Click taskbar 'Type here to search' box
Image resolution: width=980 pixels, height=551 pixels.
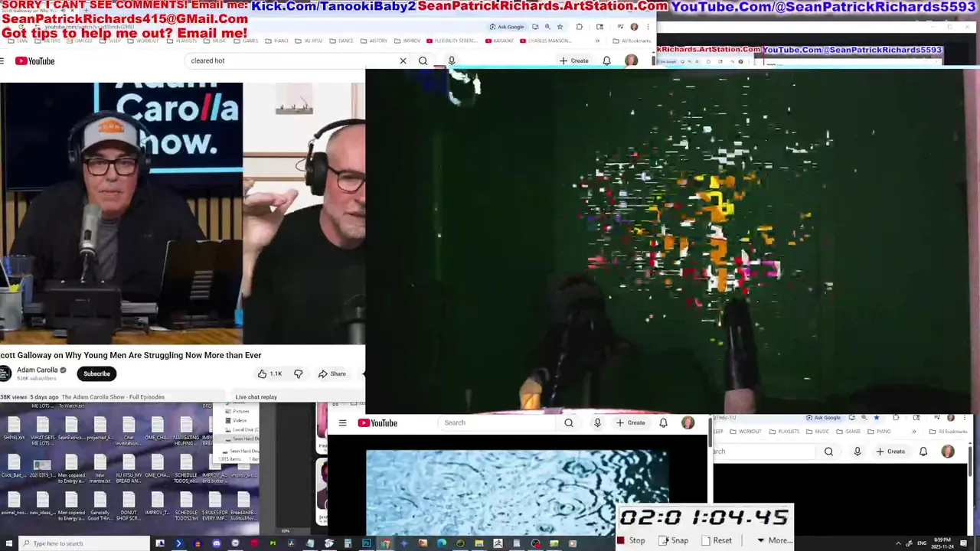click(x=86, y=543)
